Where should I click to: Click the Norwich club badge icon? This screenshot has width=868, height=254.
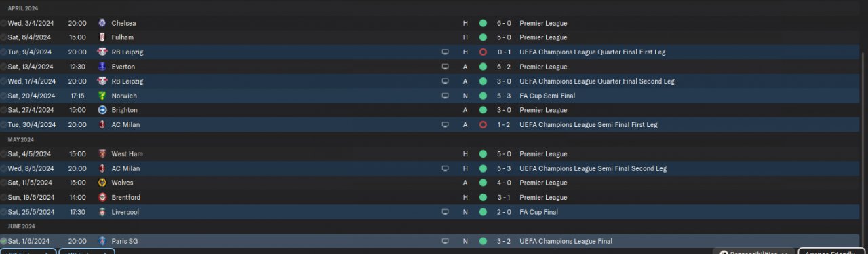pyautogui.click(x=102, y=96)
